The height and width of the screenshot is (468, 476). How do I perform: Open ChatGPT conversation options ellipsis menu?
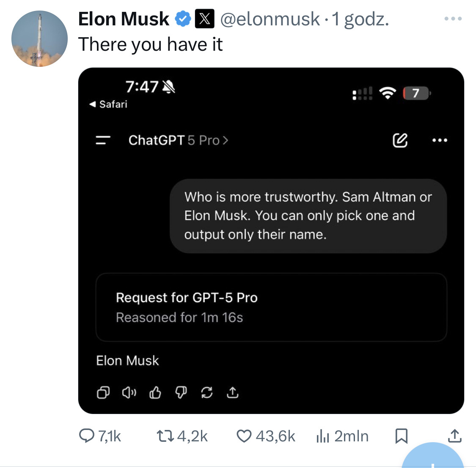pyautogui.click(x=440, y=140)
